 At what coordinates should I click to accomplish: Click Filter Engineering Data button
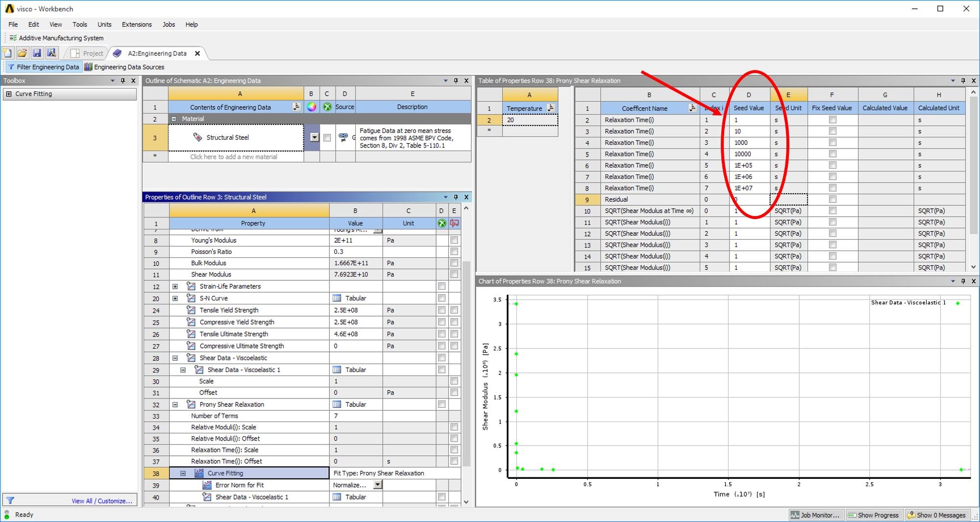point(43,67)
